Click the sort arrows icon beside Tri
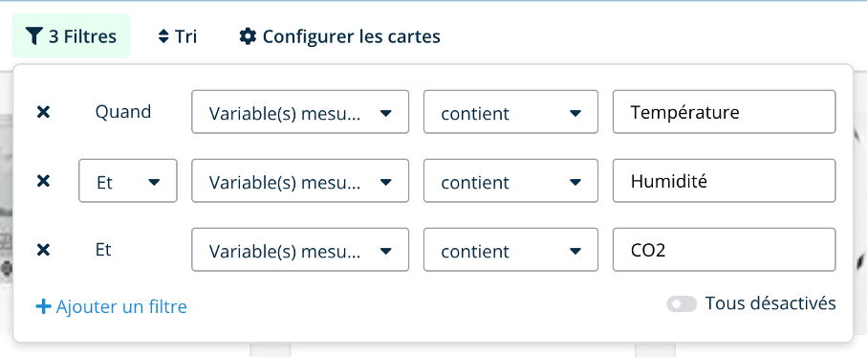Viewport: 868px width, 358px height. pyautogui.click(x=163, y=36)
